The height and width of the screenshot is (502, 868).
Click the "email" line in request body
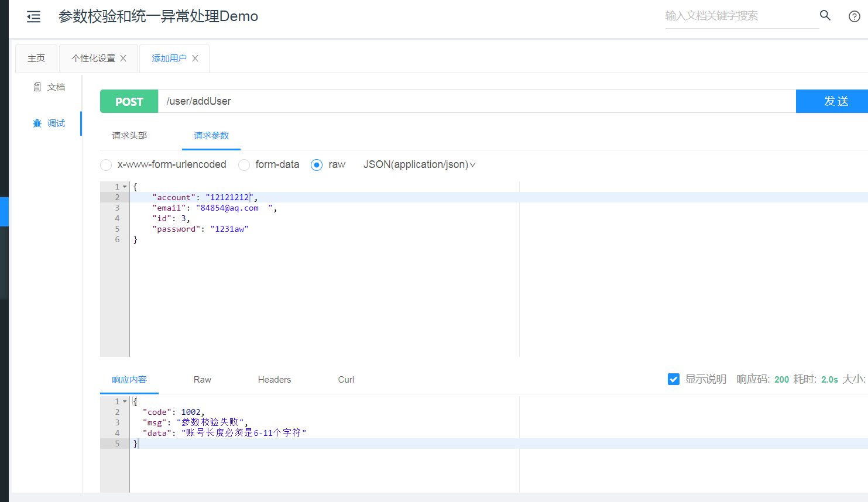tap(214, 208)
